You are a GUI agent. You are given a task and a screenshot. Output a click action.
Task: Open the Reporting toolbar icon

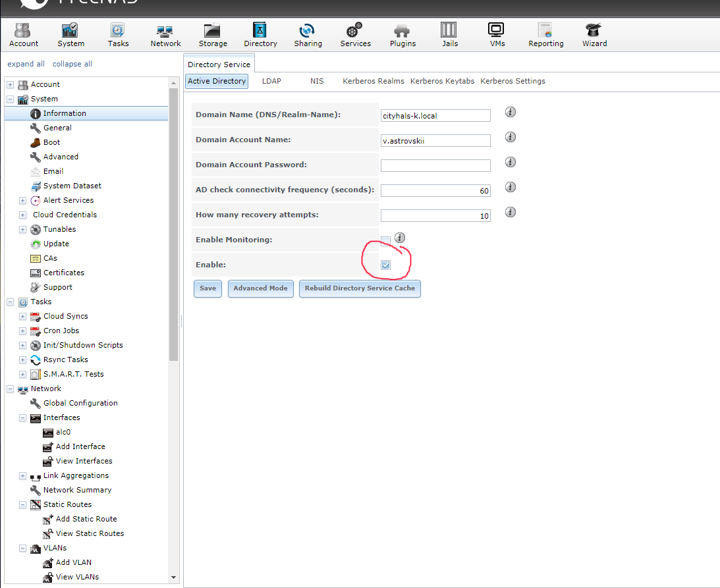tap(545, 35)
